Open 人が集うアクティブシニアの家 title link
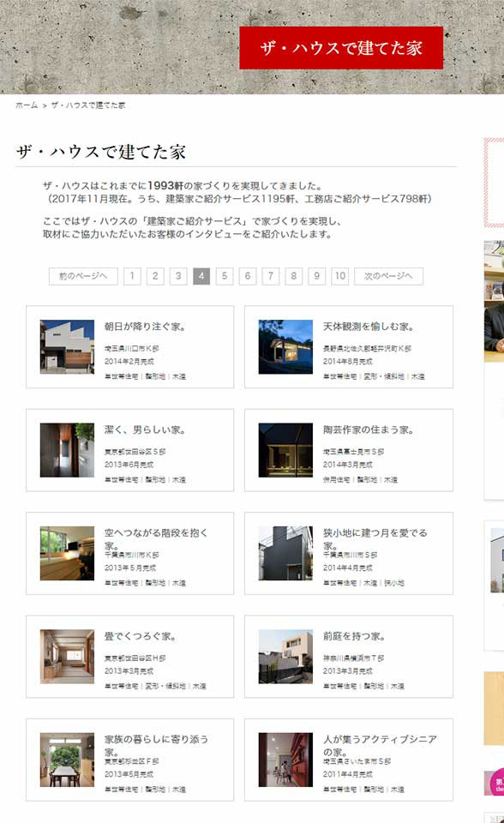This screenshot has height=823, width=504. (380, 745)
